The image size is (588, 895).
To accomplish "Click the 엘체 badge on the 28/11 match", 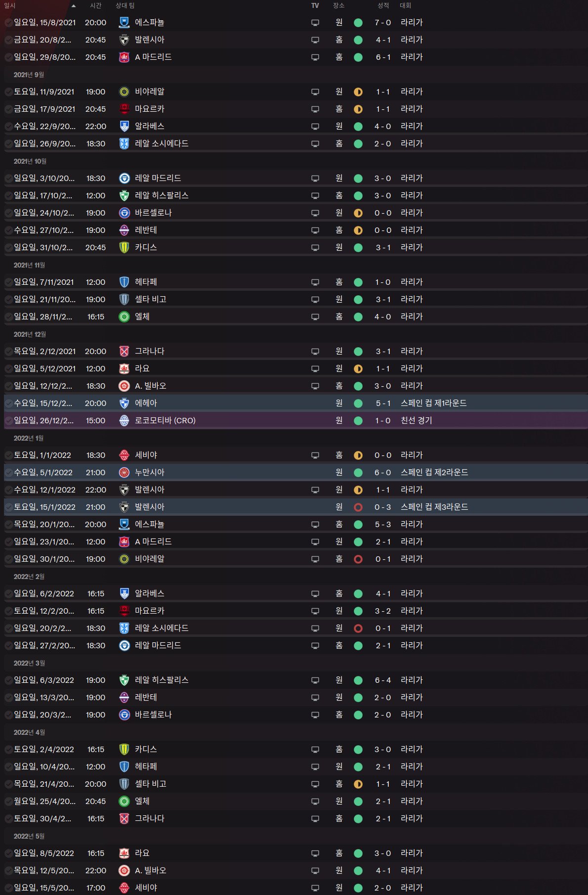I will (125, 316).
